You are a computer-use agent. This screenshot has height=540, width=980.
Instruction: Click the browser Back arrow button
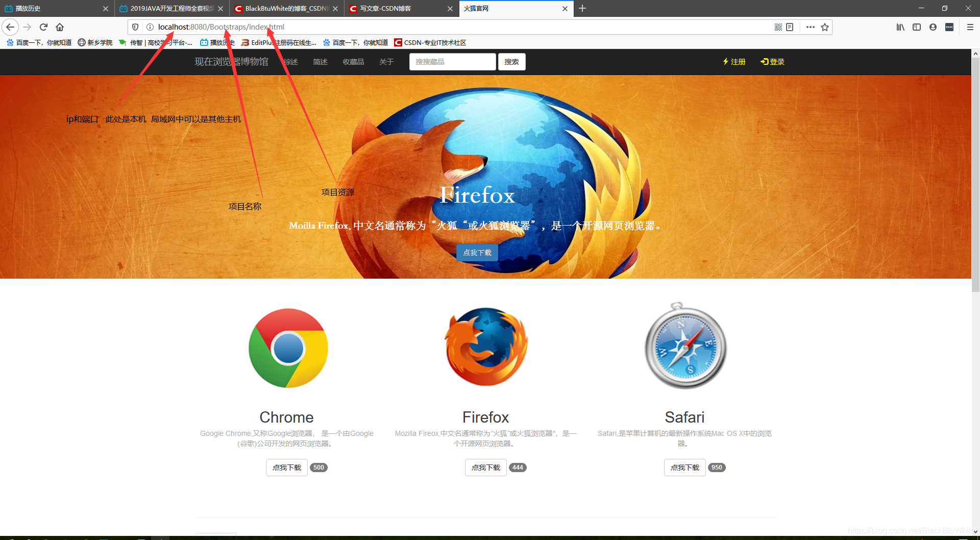[10, 27]
